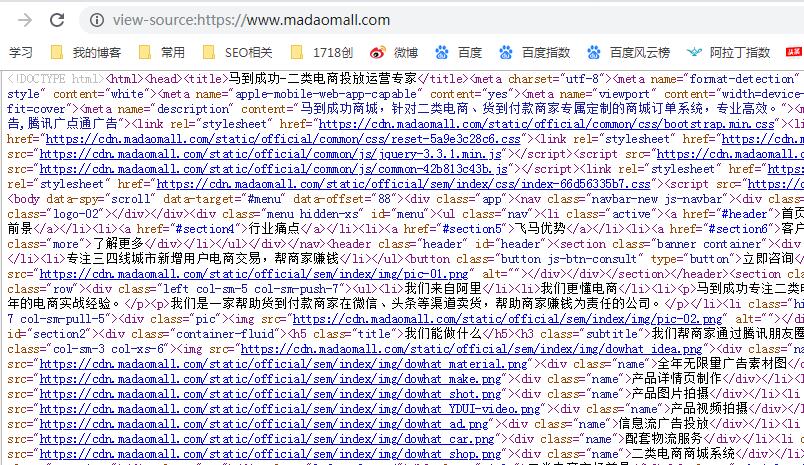Click the text 配套物流服务 in the source
804x465 pixels.
(664, 439)
